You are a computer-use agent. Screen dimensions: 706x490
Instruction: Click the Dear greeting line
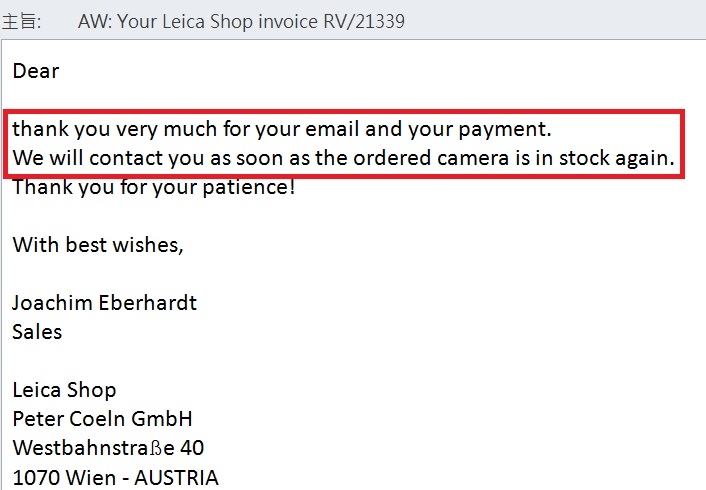pos(36,71)
